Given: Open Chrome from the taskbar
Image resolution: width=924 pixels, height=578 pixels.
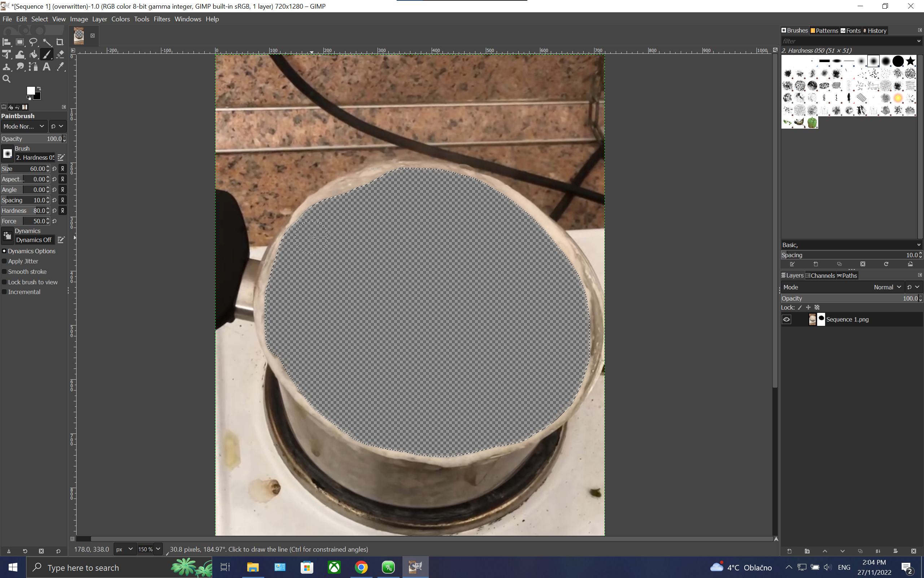Looking at the screenshot, I should [x=361, y=567].
